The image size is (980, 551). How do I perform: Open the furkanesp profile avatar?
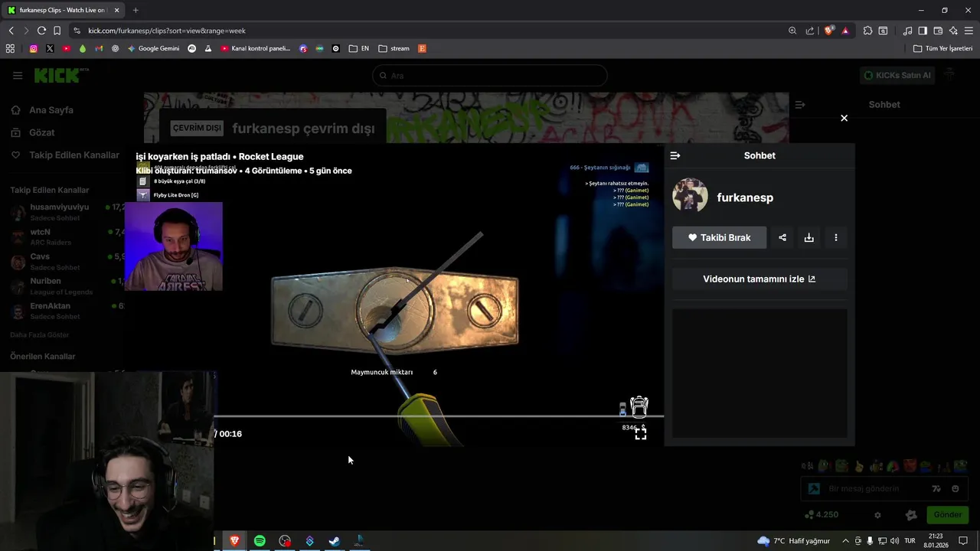click(690, 196)
